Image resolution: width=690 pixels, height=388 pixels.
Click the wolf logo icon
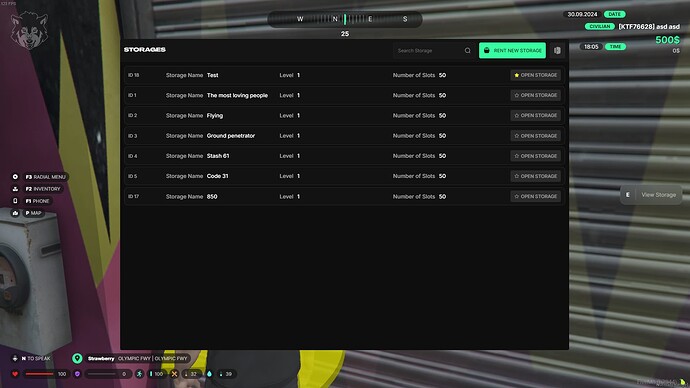tap(29, 30)
